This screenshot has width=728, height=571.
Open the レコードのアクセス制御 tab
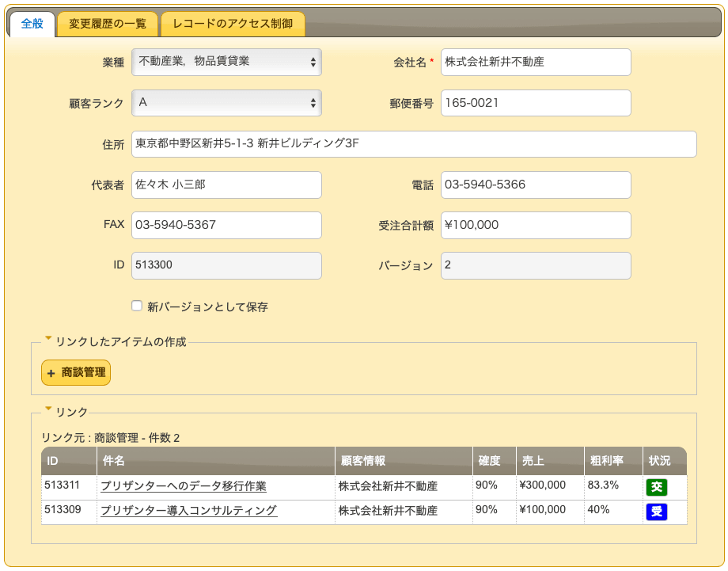(x=233, y=24)
